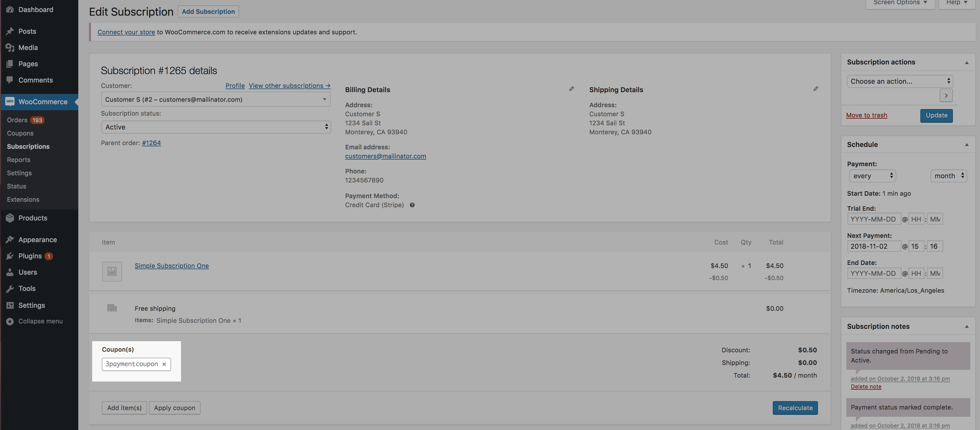Image resolution: width=980 pixels, height=430 pixels.
Task: Open the Plugins sidebar item
Action: tap(30, 256)
